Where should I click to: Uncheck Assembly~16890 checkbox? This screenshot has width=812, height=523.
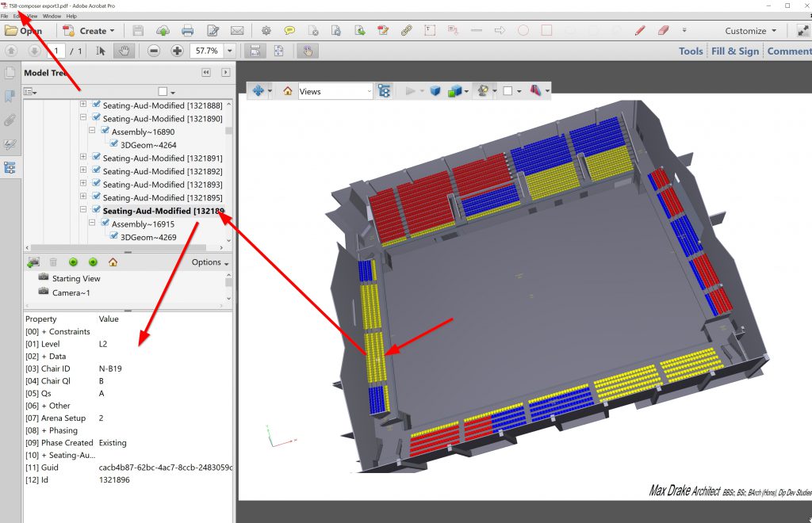click(x=105, y=131)
